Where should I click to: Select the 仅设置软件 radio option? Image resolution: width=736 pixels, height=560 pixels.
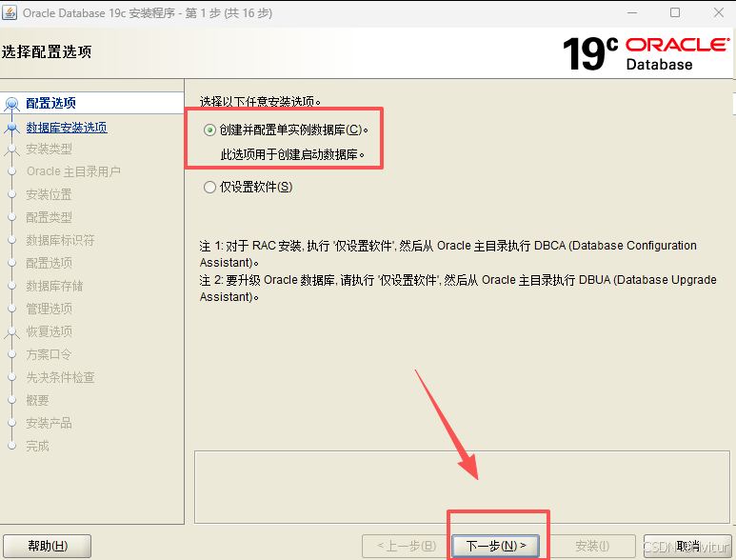[209, 188]
